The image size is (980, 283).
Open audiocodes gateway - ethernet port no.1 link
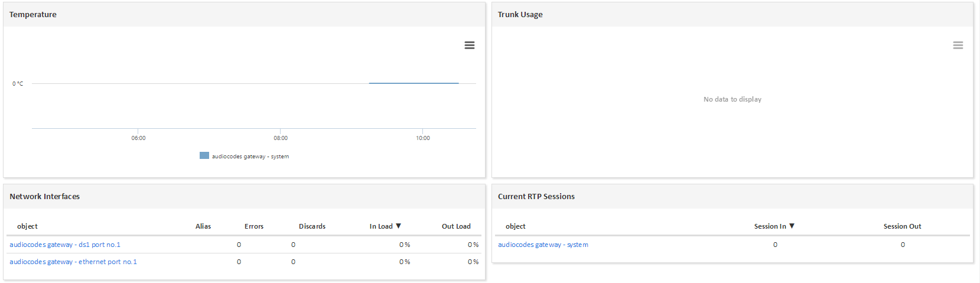pos(73,262)
